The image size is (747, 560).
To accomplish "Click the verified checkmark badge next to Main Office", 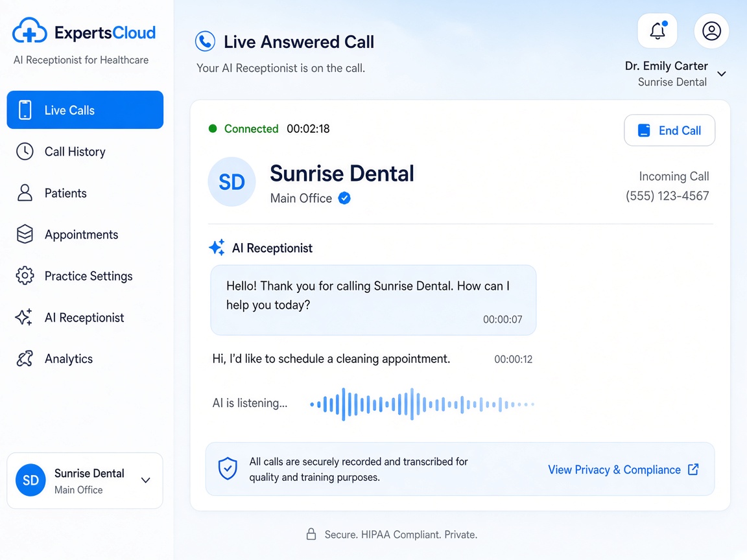I will click(344, 198).
